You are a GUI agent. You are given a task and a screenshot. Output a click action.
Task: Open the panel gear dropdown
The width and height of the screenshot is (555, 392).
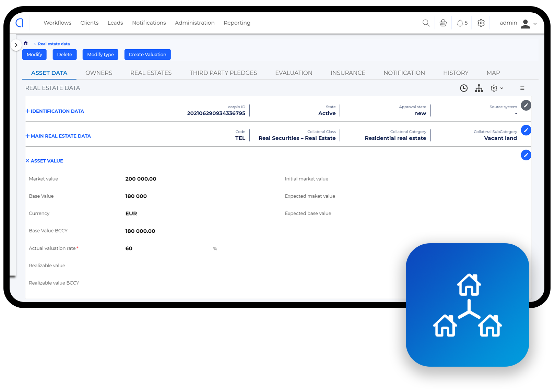[496, 88]
